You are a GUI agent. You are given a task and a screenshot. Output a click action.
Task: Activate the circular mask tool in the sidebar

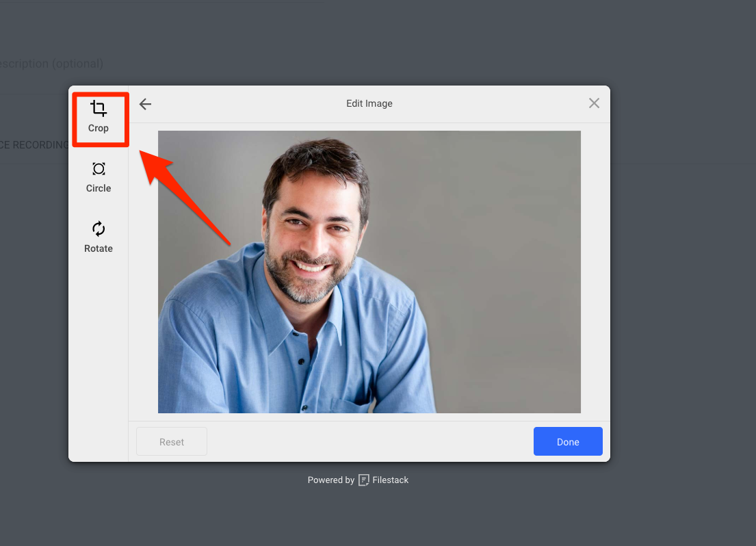pos(99,177)
